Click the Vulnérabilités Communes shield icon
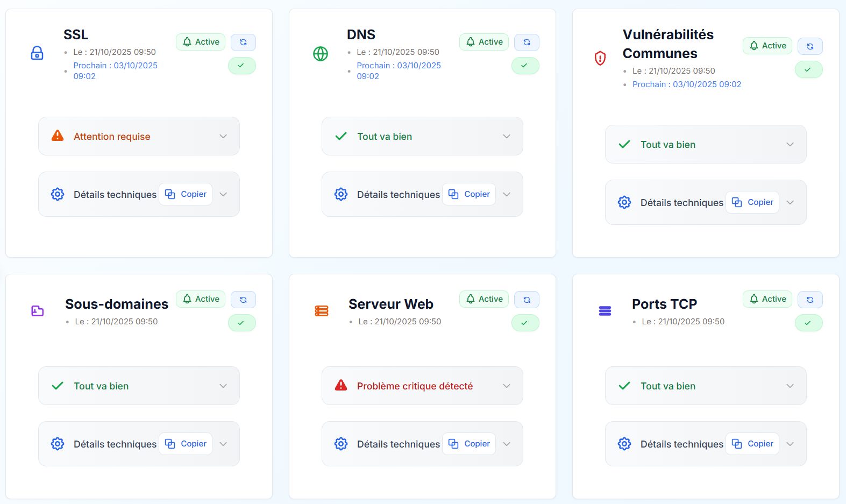Image resolution: width=846 pixels, height=504 pixels. pyautogui.click(x=600, y=58)
